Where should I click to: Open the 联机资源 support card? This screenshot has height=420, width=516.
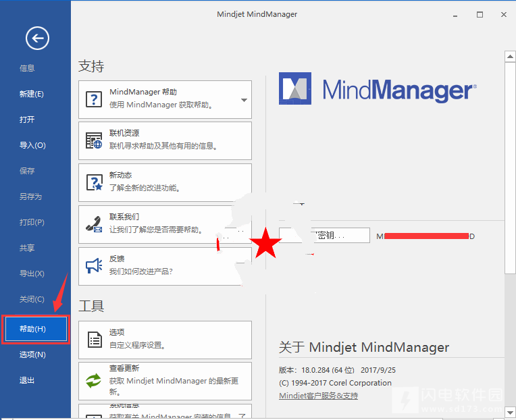pos(165,140)
